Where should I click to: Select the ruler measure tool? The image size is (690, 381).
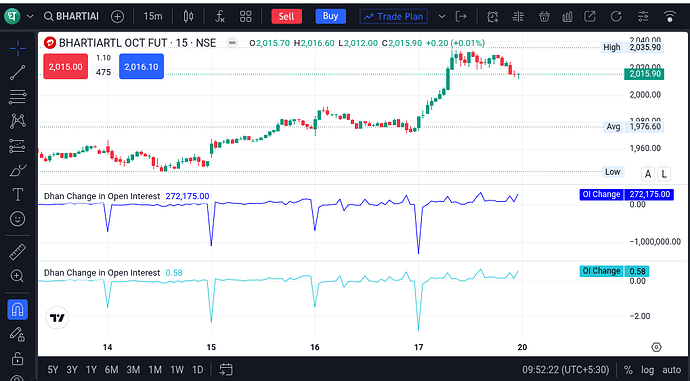(x=18, y=252)
